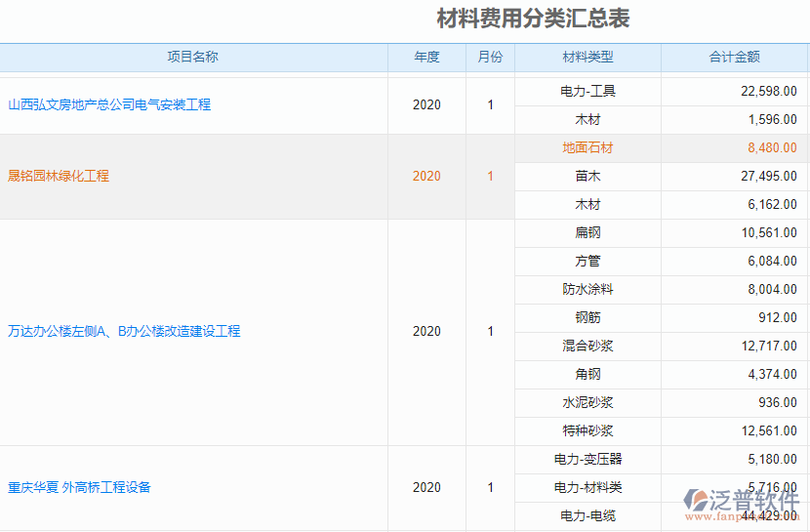Click the 8,480.00 amount cell
Viewport: 810px width, 532px height.
771,148
